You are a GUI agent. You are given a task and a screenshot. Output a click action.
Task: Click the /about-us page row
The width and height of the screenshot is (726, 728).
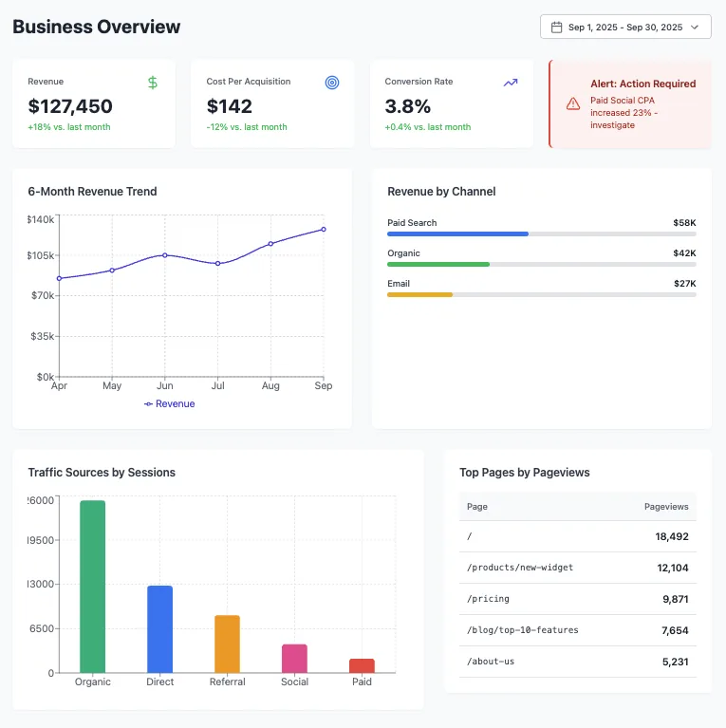click(578, 662)
